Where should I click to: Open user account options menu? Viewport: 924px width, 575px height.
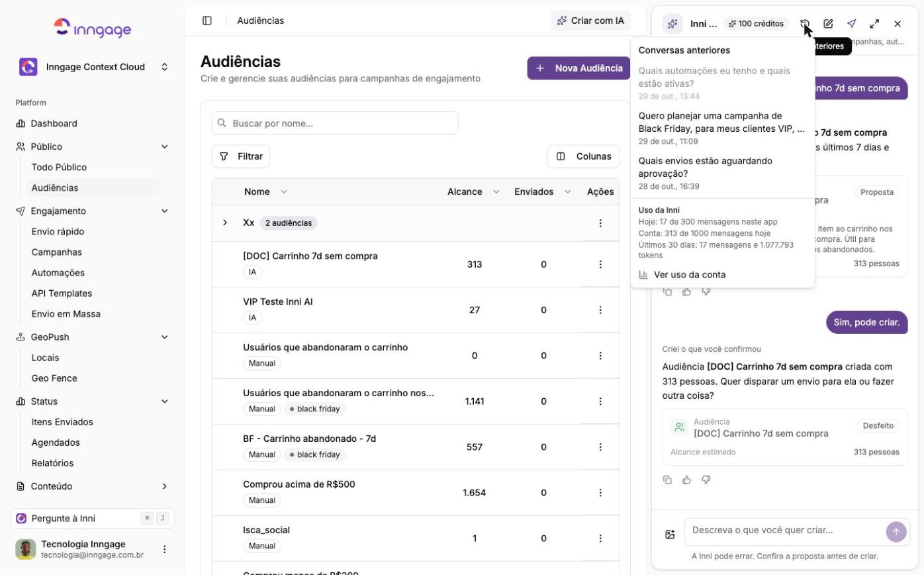(165, 549)
